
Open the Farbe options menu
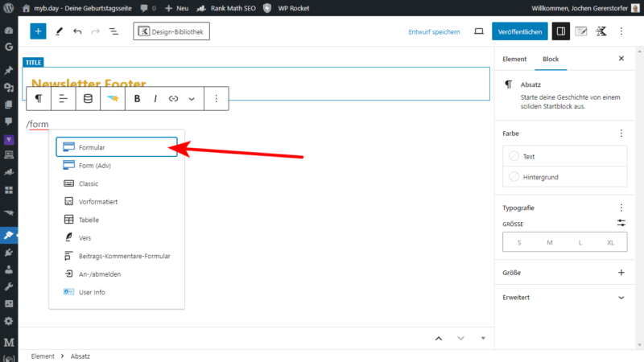[x=621, y=133]
